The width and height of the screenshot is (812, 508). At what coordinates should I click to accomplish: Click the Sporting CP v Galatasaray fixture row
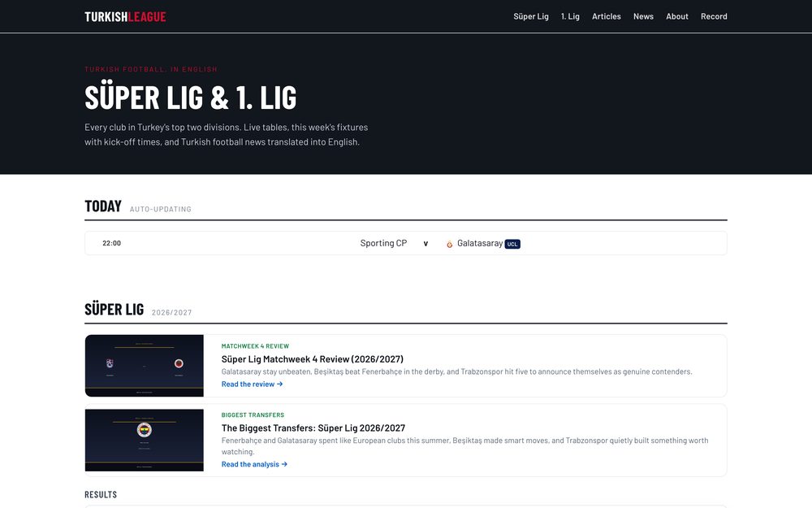point(406,243)
